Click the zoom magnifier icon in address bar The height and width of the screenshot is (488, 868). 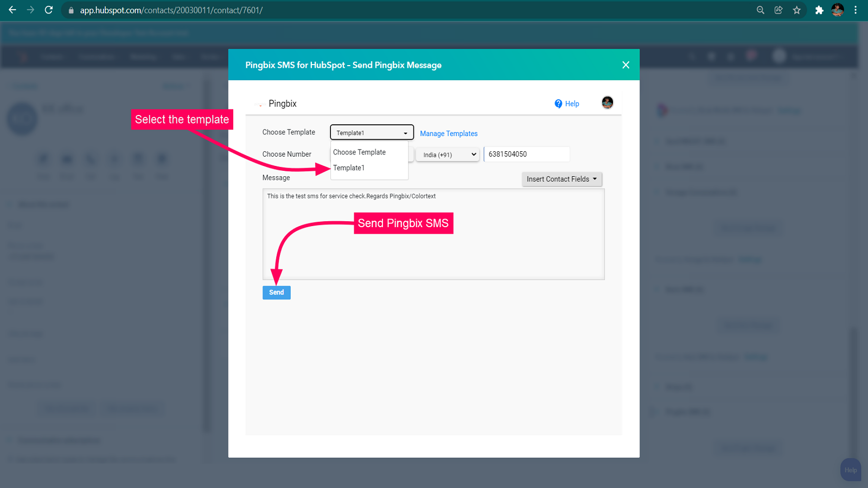pyautogui.click(x=760, y=10)
